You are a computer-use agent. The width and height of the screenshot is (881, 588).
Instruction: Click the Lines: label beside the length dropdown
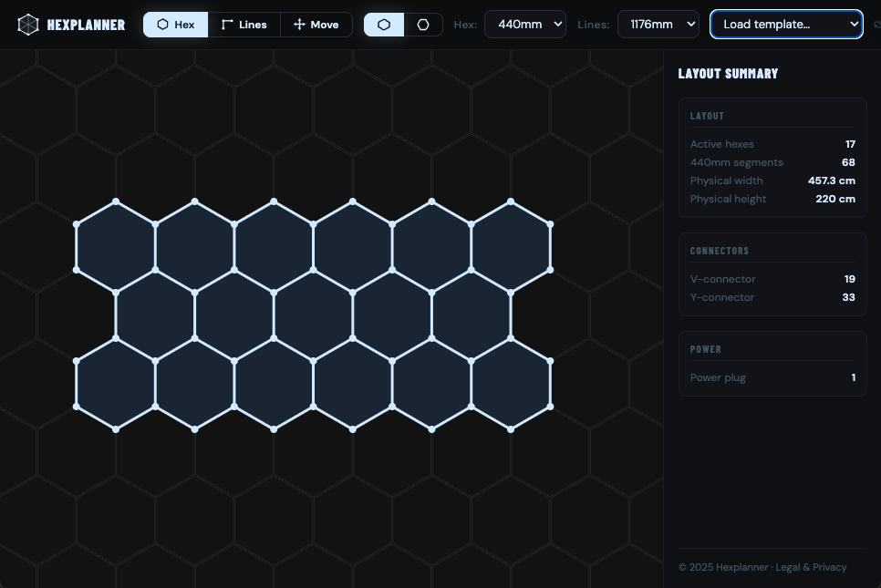tap(594, 25)
